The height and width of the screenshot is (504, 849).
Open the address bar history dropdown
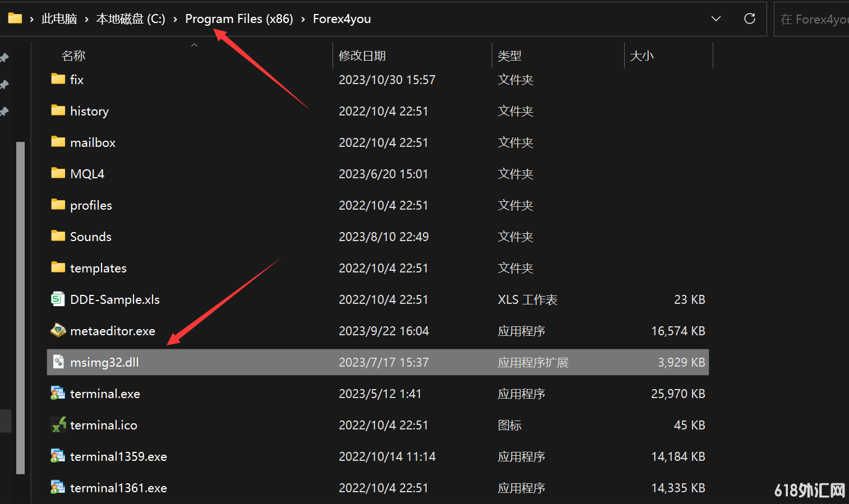tap(716, 19)
